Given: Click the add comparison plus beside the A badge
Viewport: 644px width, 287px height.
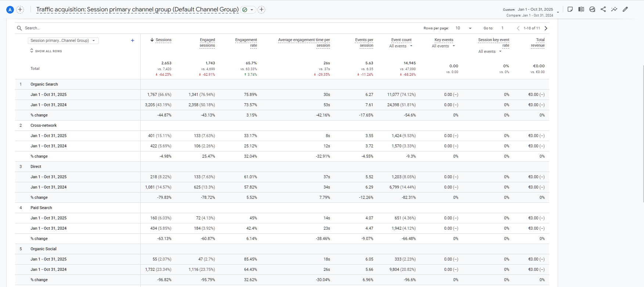Looking at the screenshot, I should pyautogui.click(x=20, y=10).
